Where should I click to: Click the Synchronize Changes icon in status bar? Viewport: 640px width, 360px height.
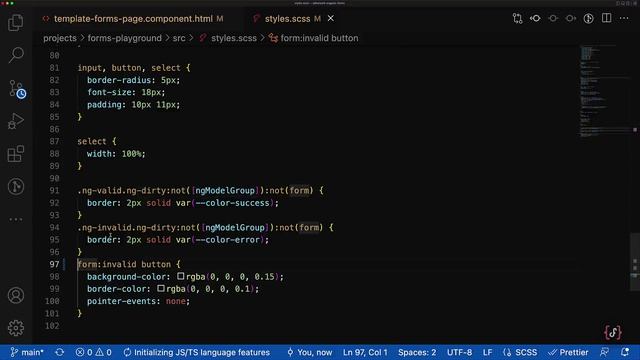[60, 352]
